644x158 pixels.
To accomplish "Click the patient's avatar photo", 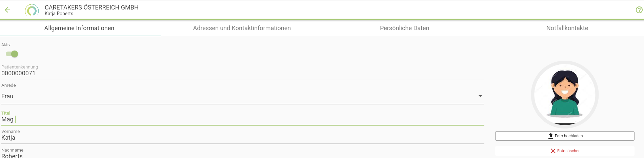I will click(x=565, y=94).
